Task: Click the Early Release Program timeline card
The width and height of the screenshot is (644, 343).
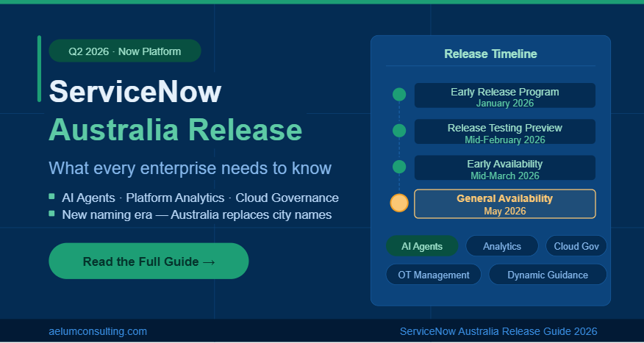Action: click(505, 95)
